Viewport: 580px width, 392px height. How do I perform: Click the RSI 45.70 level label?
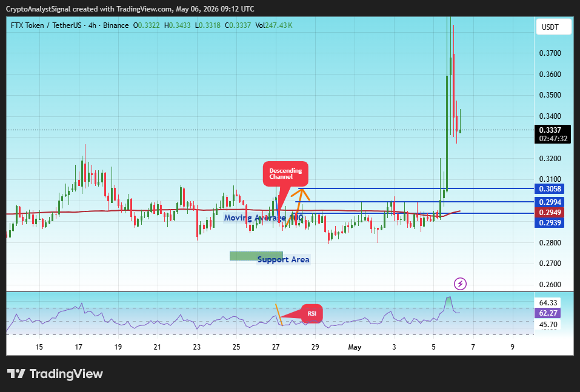(548, 324)
